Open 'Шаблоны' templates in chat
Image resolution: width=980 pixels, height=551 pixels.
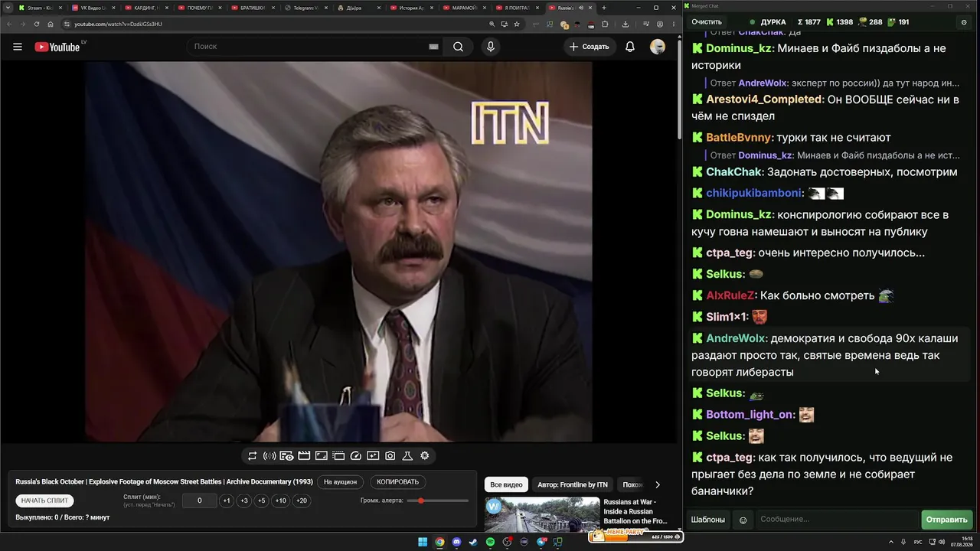708,520
